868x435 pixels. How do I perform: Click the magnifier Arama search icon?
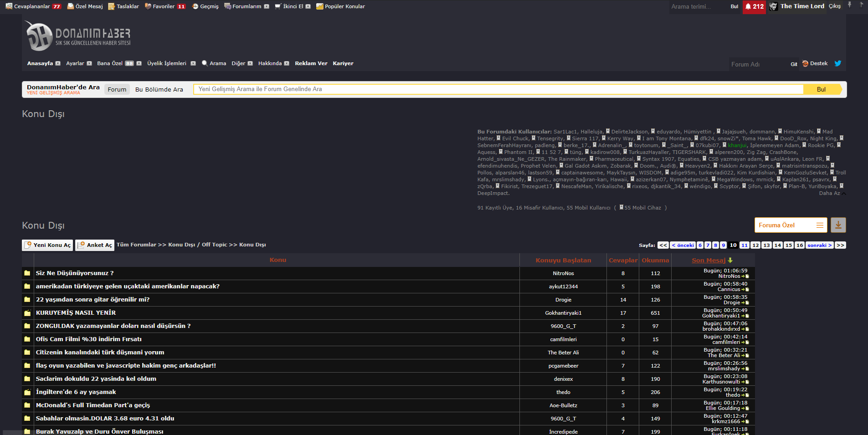coord(205,63)
